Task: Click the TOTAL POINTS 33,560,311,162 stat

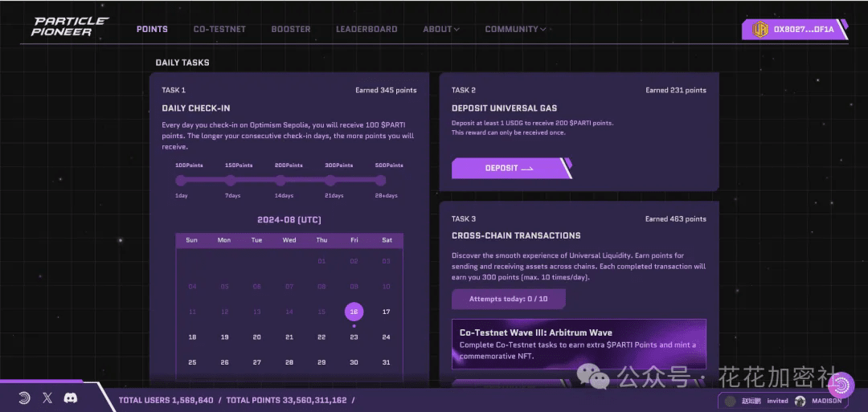Action: click(x=287, y=401)
